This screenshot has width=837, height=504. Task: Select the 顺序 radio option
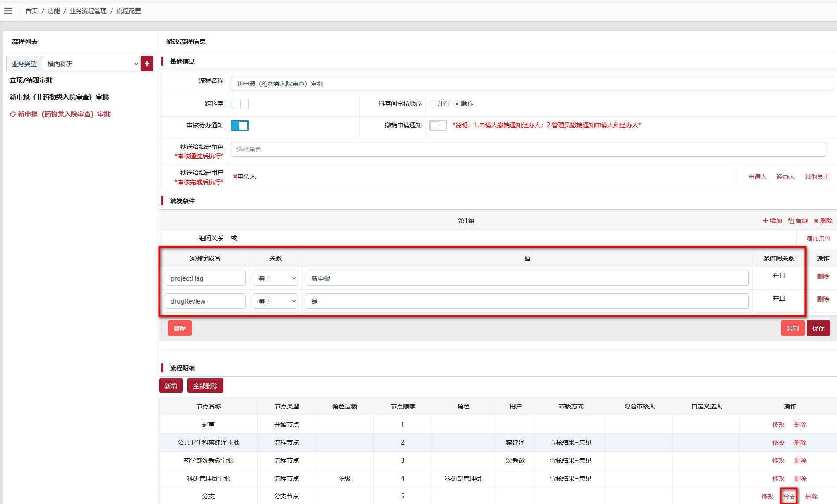[457, 104]
